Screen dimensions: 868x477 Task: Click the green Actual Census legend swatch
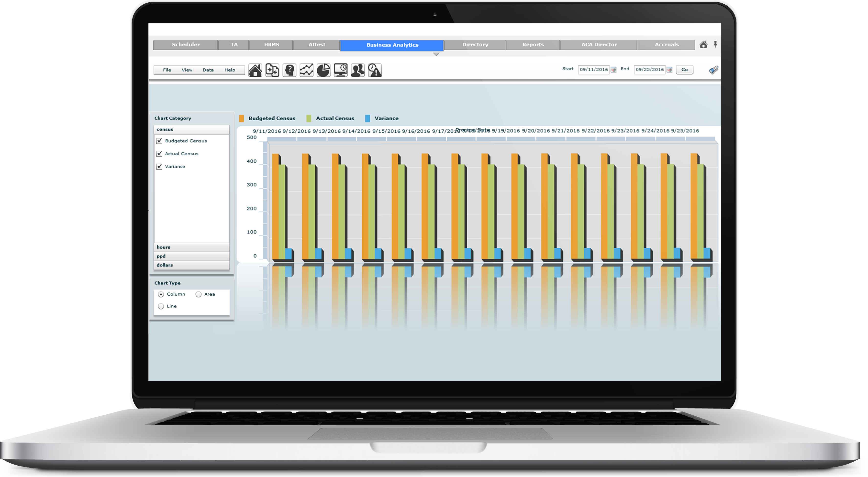pos(309,119)
